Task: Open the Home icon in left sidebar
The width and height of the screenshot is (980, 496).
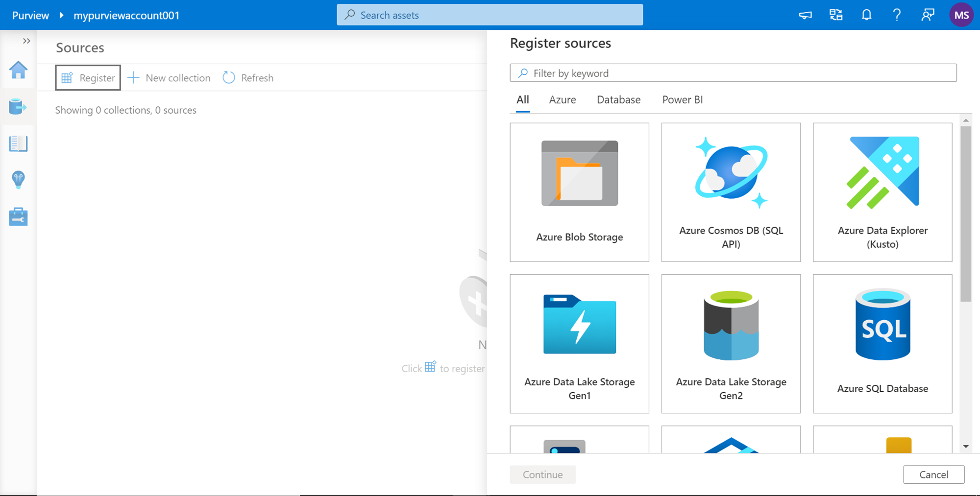Action: coord(18,70)
